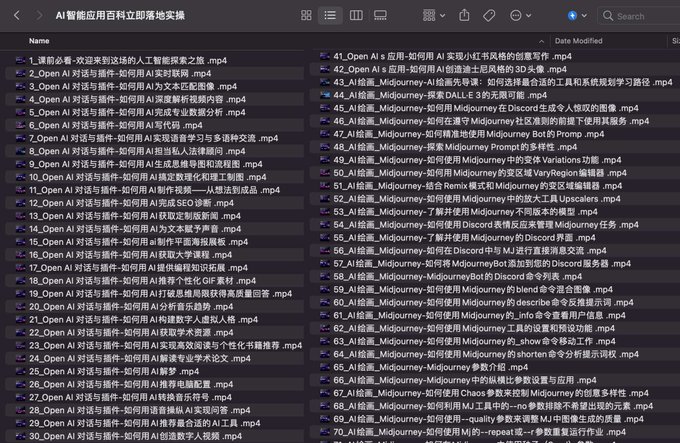Click the Search field

[x=639, y=16]
